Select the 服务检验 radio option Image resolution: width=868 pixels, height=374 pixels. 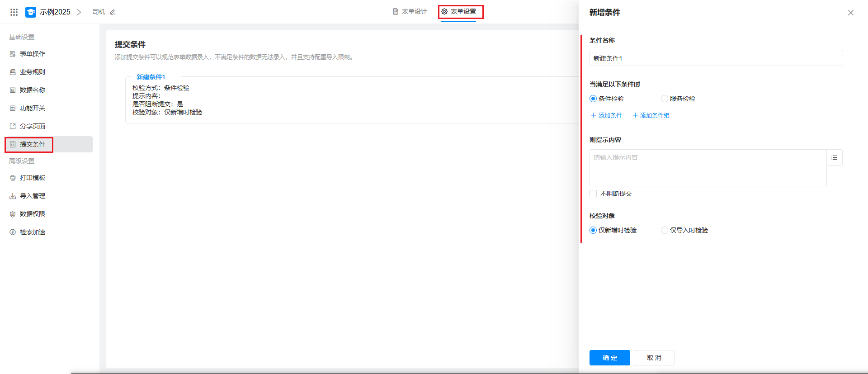[x=665, y=99]
